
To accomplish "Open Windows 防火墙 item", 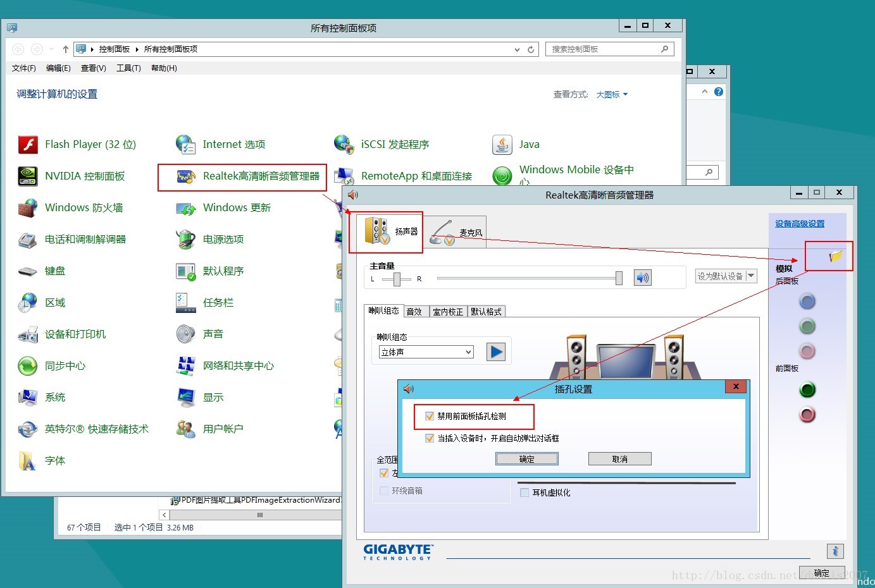I will [x=70, y=207].
